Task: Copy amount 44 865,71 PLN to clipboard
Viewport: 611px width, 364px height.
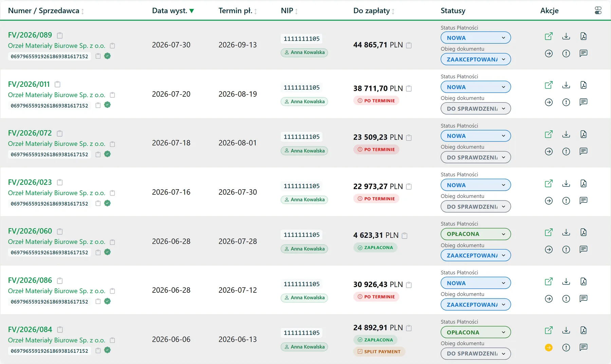Action: 409,45
